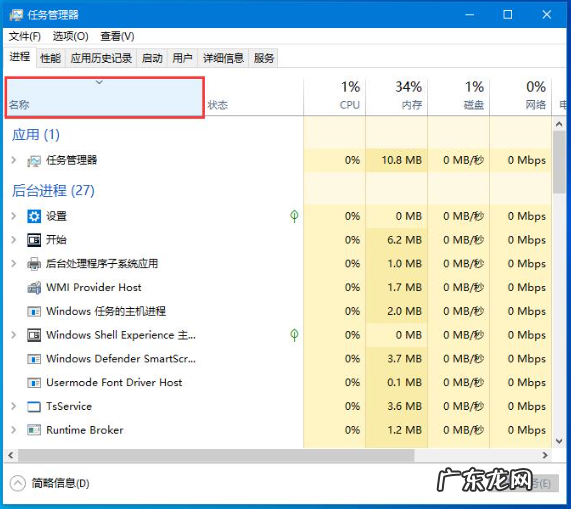Close the Task Manager window
This screenshot has width=571, height=509.
coord(546,15)
